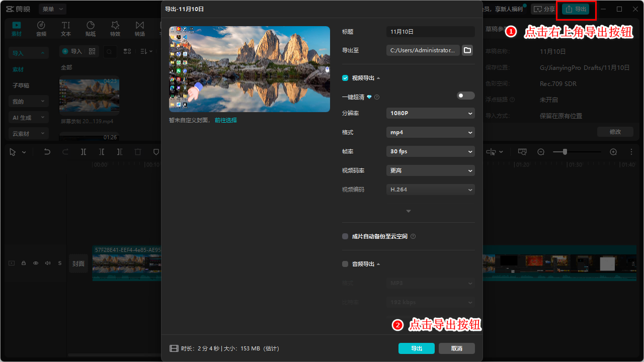
Task: Enable the 一键超清 enhancement toggle
Action: tap(465, 95)
